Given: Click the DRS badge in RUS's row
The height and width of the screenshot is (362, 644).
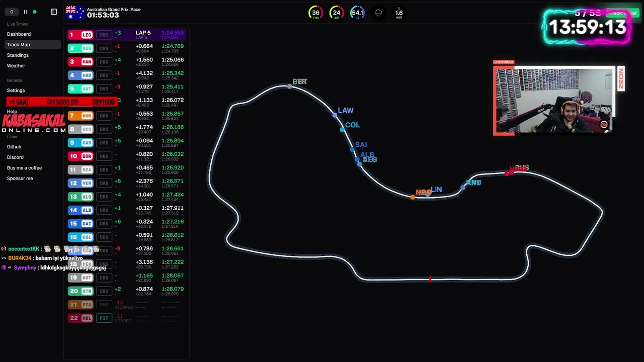Looking at the screenshot, I should (x=104, y=48).
